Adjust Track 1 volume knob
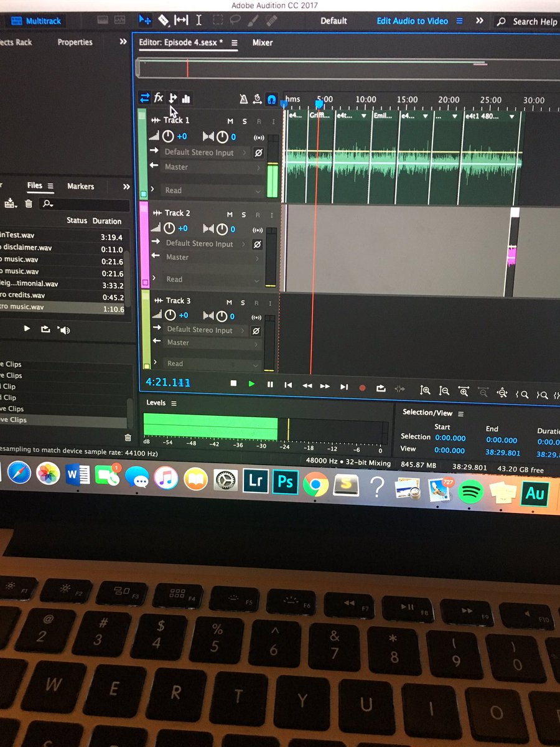Image resolution: width=560 pixels, height=747 pixels. point(169,136)
